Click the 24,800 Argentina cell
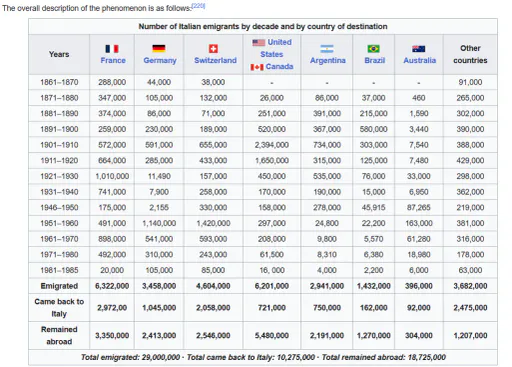This screenshot has width=512, height=367. coord(327,223)
